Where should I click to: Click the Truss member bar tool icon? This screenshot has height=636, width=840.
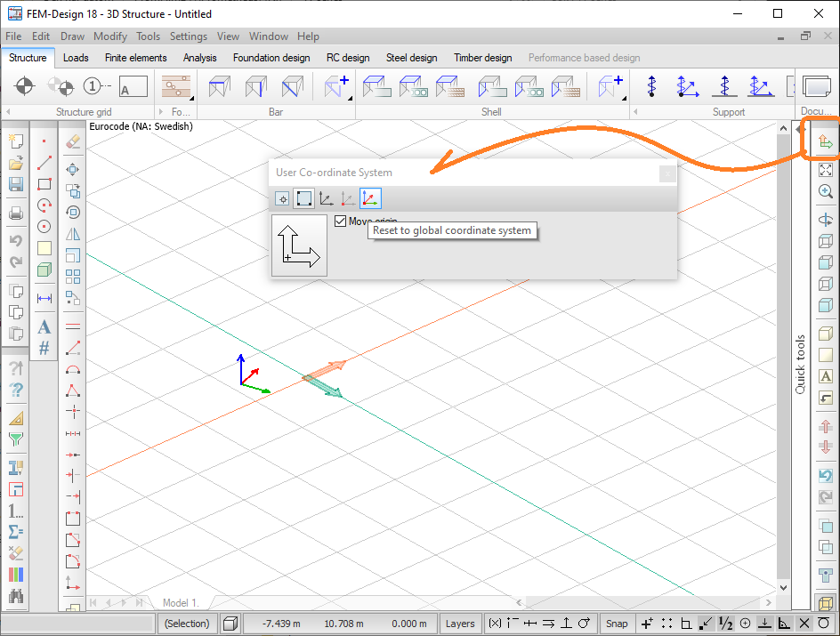click(292, 86)
